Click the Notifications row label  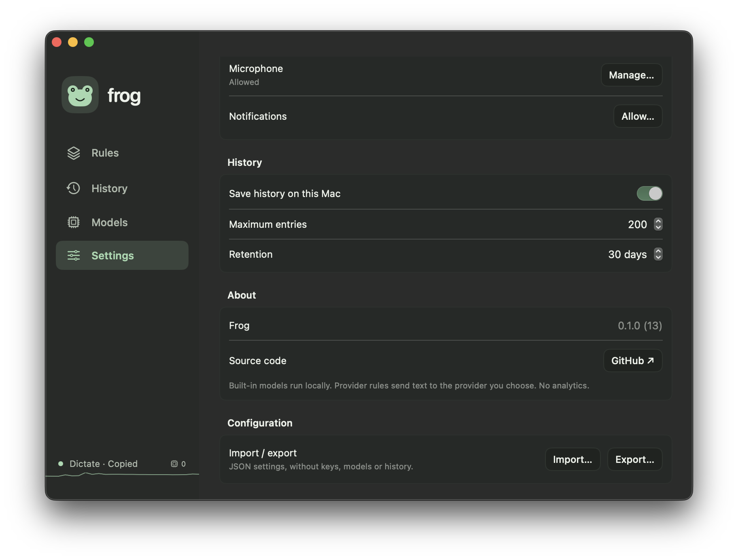click(x=258, y=117)
